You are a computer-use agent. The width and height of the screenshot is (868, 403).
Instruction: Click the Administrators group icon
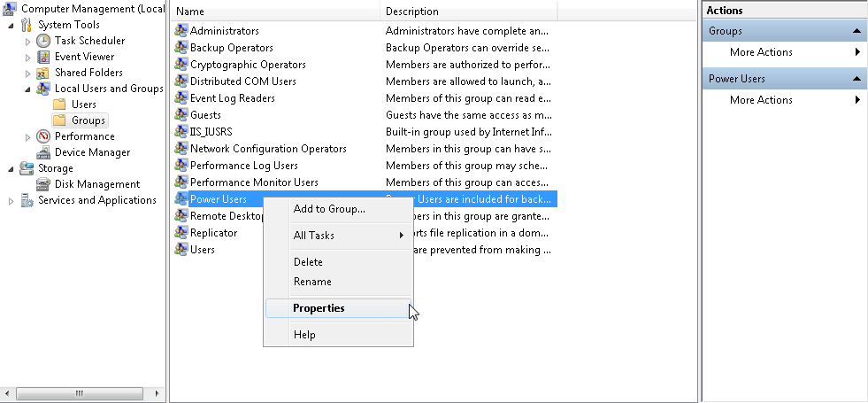(181, 30)
